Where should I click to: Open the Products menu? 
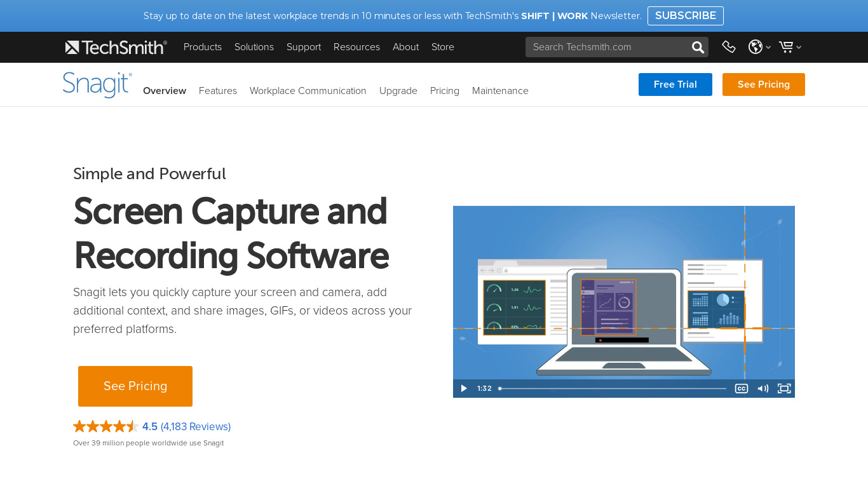pos(203,47)
